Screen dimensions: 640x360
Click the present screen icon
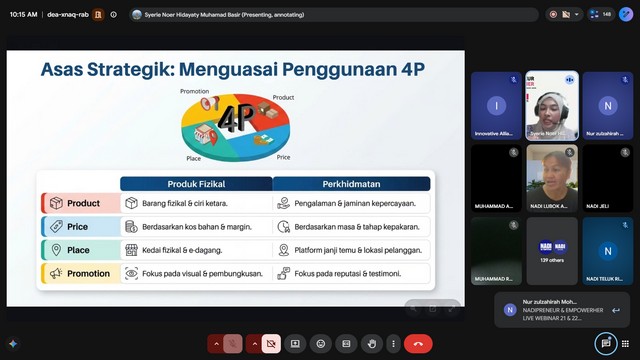[x=295, y=344]
